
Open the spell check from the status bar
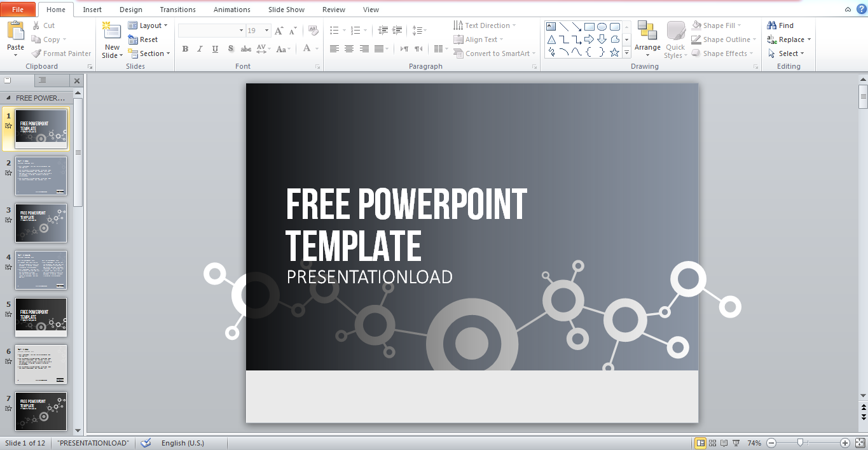[145, 443]
